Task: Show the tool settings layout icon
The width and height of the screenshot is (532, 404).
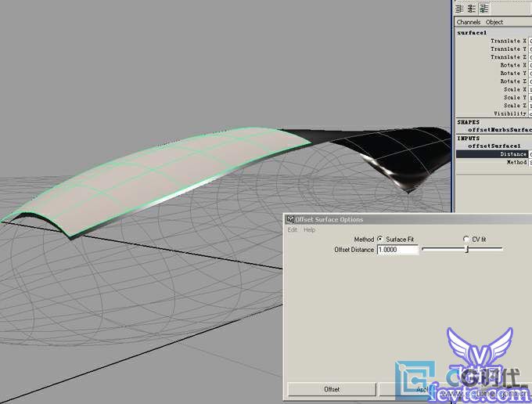Action: (472, 8)
